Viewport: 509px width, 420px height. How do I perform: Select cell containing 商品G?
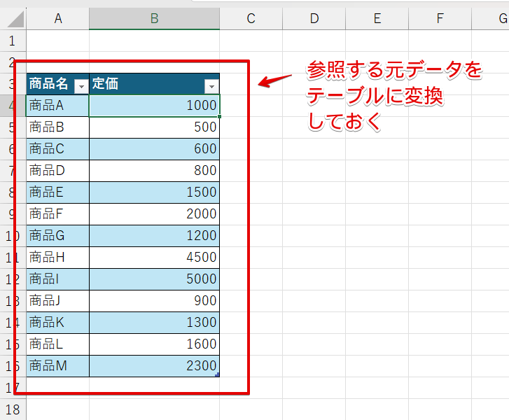point(58,236)
